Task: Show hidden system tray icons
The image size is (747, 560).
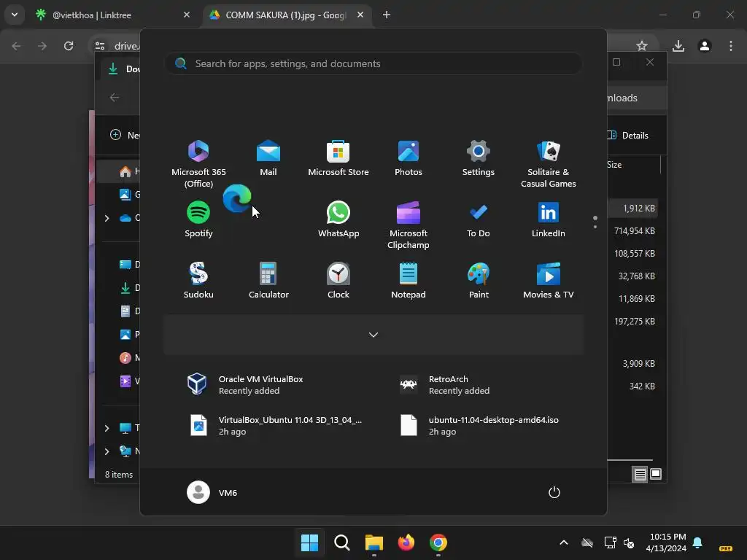Action: tap(564, 542)
